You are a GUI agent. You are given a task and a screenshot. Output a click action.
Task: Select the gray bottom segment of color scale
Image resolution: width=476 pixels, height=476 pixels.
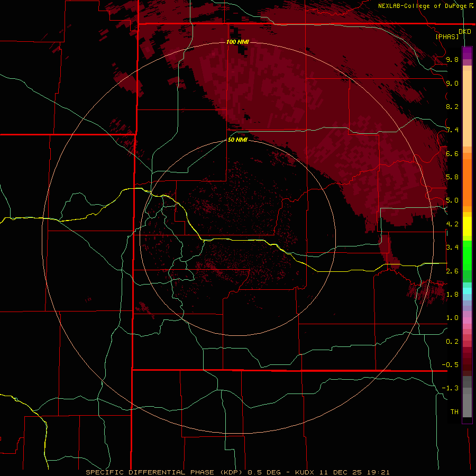click(x=467, y=402)
